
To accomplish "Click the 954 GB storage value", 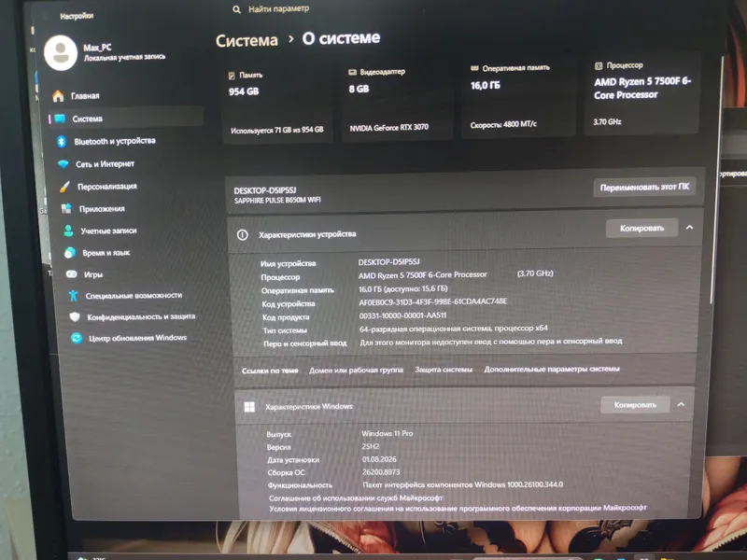I will point(244,91).
